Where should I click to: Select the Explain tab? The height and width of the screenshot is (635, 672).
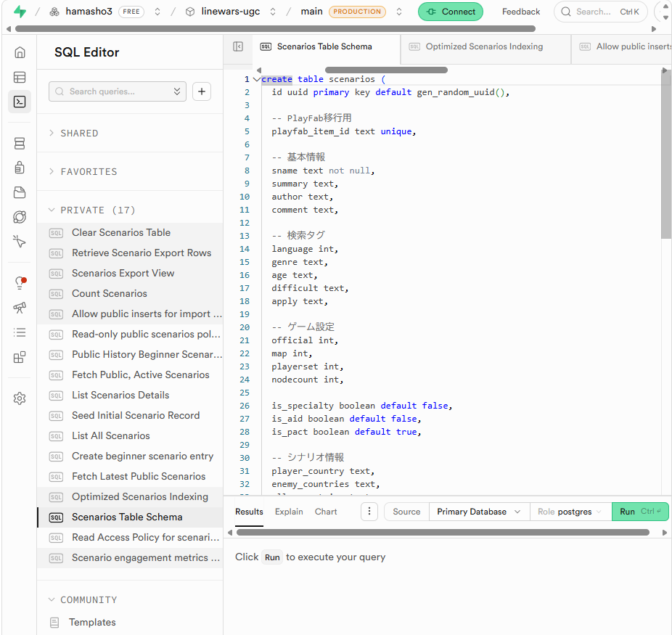click(x=289, y=512)
